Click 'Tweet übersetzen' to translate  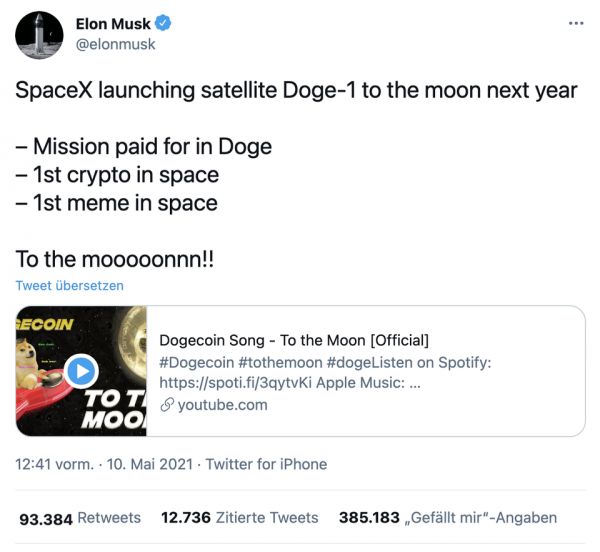pyautogui.click(x=69, y=285)
